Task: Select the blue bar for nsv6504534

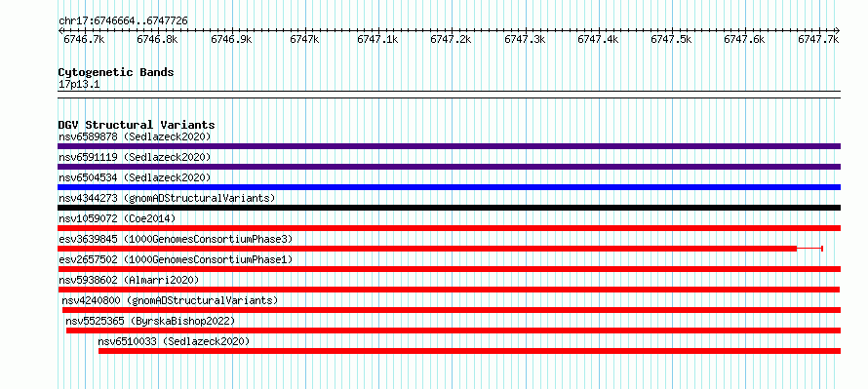Action: pos(449,187)
